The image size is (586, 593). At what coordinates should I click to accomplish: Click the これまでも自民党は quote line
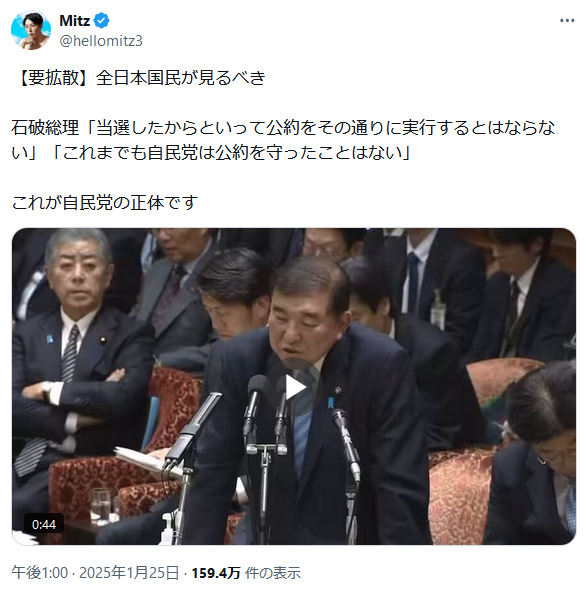[x=231, y=152]
